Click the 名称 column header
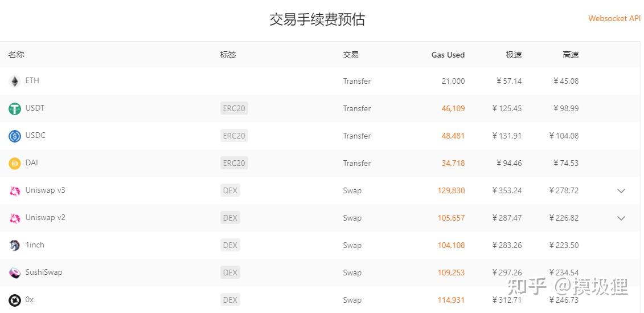644x313 pixels. pyautogui.click(x=17, y=55)
